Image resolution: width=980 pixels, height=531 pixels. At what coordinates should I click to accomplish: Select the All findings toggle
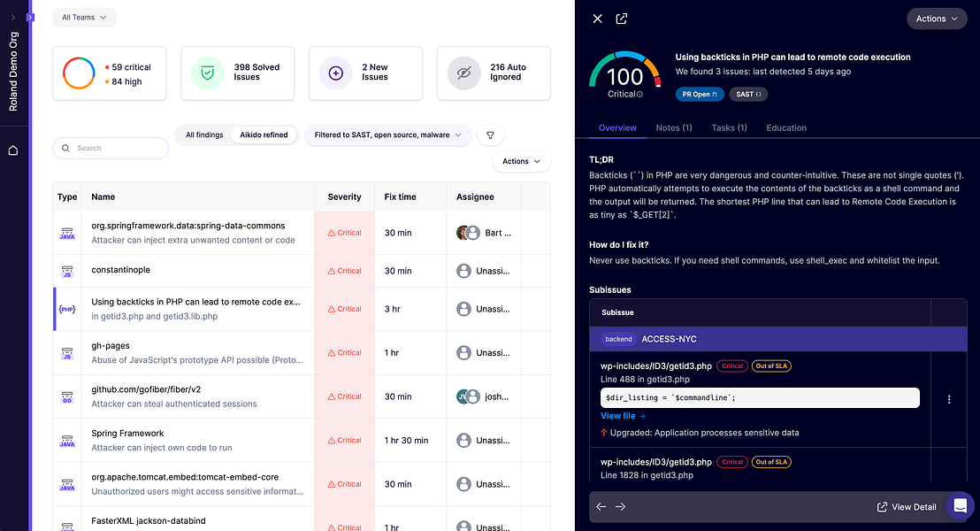(x=204, y=135)
